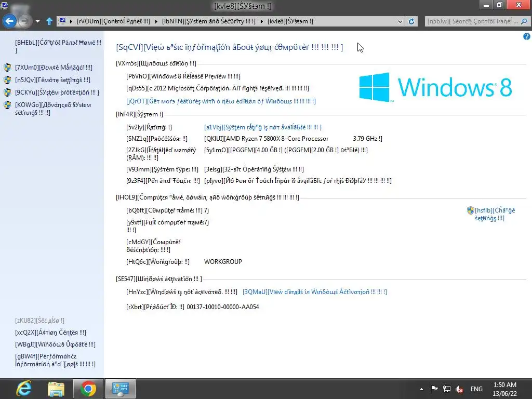Image resolution: width=532 pixels, height=399 pixels.
Task: Click System rating is not available link
Action: click(x=262, y=127)
